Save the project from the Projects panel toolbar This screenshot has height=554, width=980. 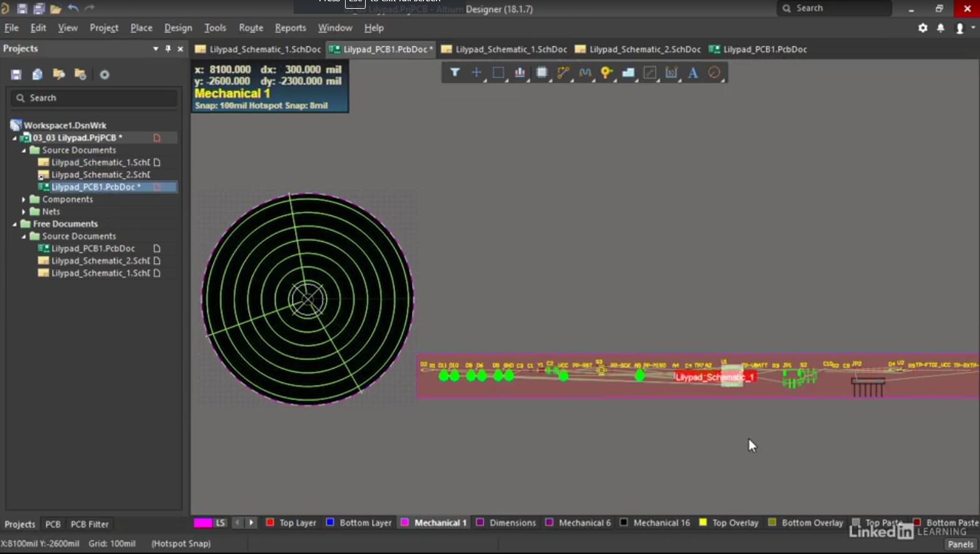[x=16, y=74]
